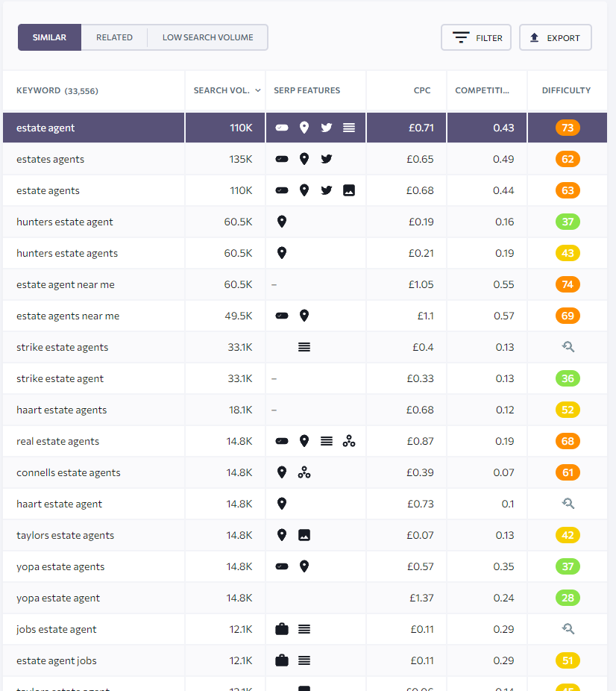Click the image icon in taylors estate agents row
This screenshot has height=691, width=616.
click(304, 535)
